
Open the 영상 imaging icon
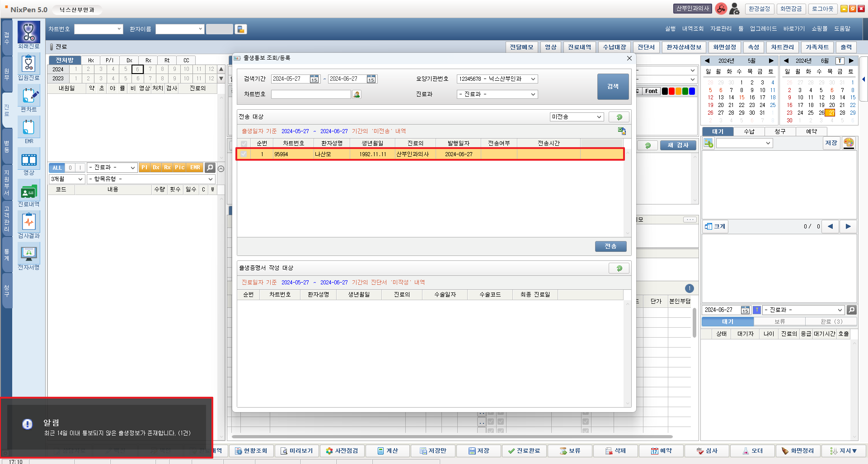tap(29, 161)
